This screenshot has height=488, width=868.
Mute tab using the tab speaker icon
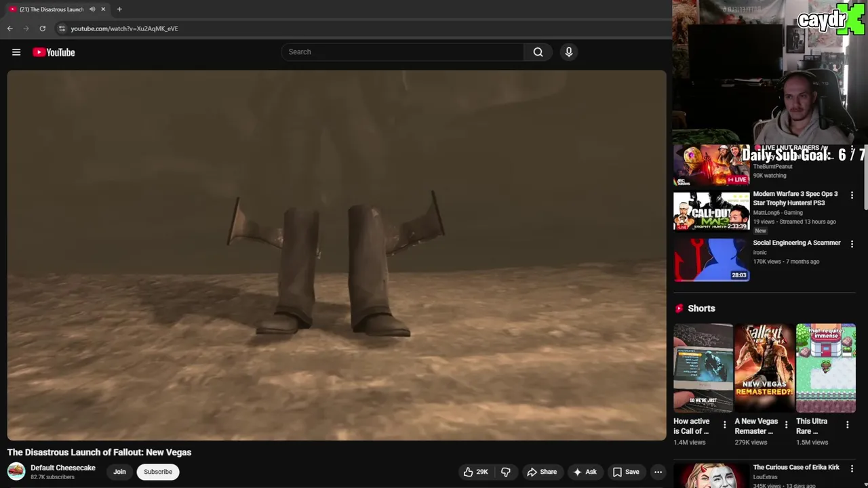[92, 9]
